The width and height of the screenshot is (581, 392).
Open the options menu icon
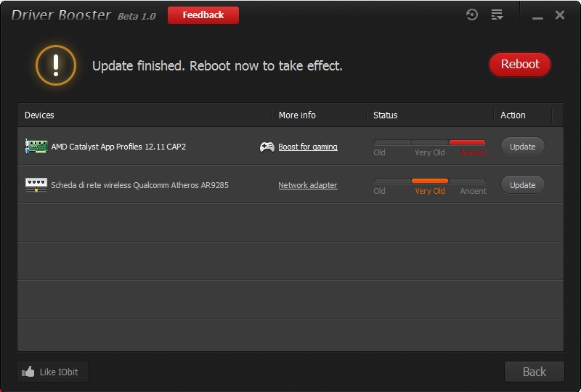[x=497, y=15]
